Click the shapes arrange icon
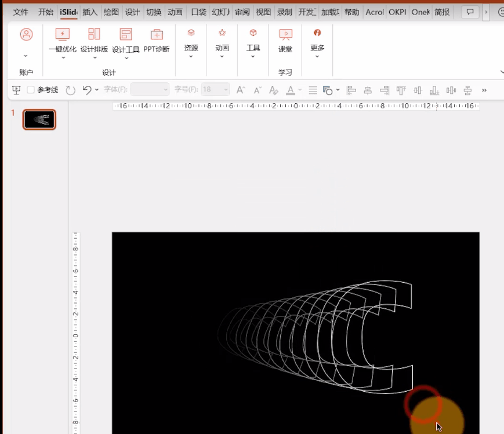Viewport: 504px width, 434px height. (328, 90)
